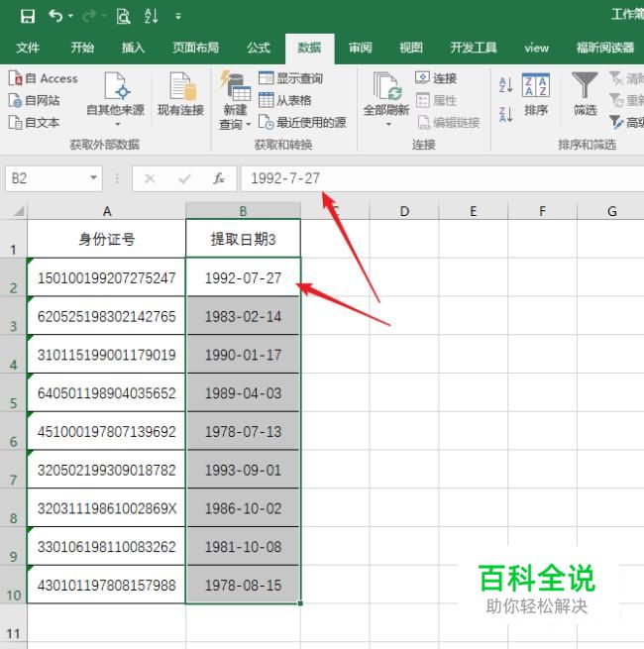
Task: Switch to the 开始 ribbon tab
Action: (x=82, y=48)
